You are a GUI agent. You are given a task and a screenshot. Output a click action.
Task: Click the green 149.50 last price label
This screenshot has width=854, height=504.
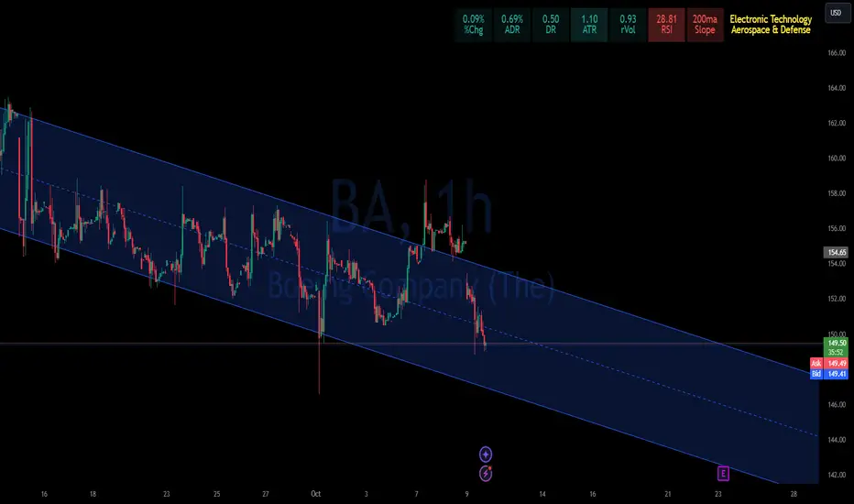837,343
